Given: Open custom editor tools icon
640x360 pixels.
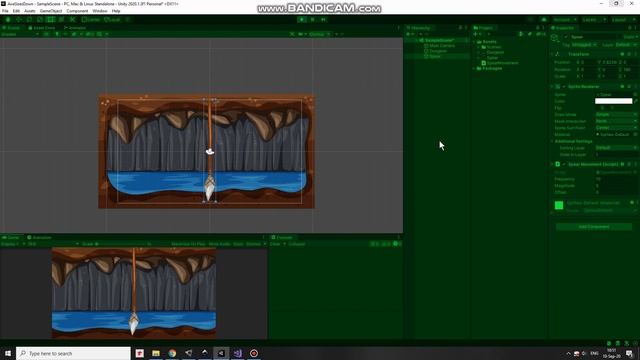Looking at the screenshot, I should point(72,20).
